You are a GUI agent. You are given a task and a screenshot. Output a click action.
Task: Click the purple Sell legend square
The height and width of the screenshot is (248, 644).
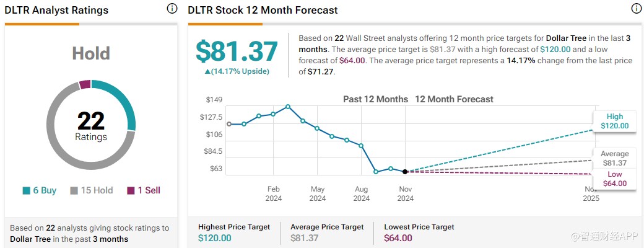pos(131,191)
